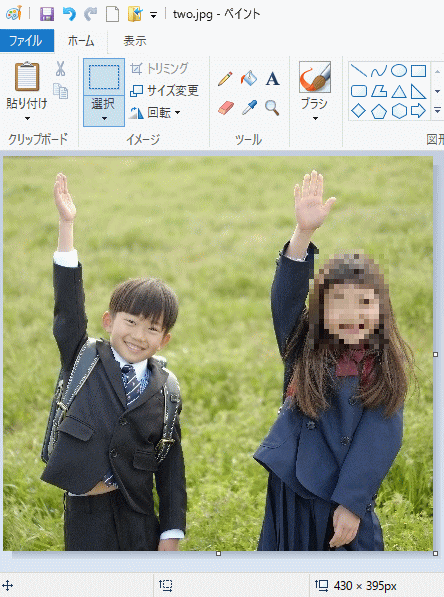Click the cursor position icon in status bar
Screen dimensions: 444x597
coord(7,585)
